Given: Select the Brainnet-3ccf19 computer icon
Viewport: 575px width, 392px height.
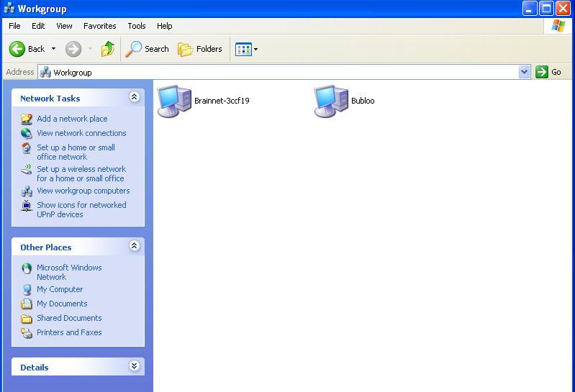Looking at the screenshot, I should [174, 101].
